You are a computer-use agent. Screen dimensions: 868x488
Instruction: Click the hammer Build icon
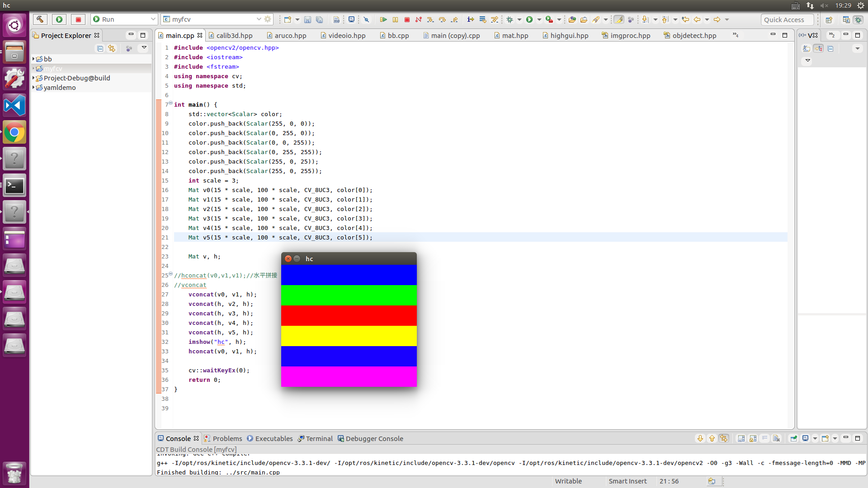coord(40,19)
